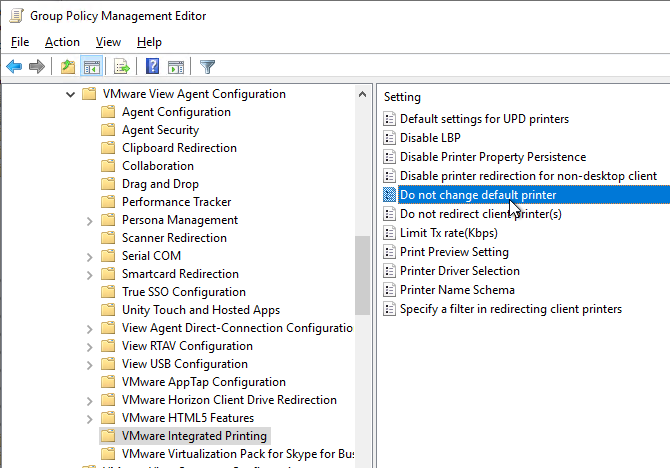670x468 pixels.
Task: Collapse the VMware View Agent Configuration node
Action: click(71, 94)
